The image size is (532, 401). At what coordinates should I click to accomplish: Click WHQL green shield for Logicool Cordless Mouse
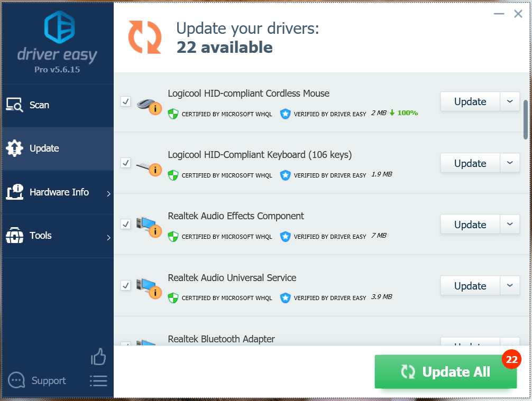[173, 114]
